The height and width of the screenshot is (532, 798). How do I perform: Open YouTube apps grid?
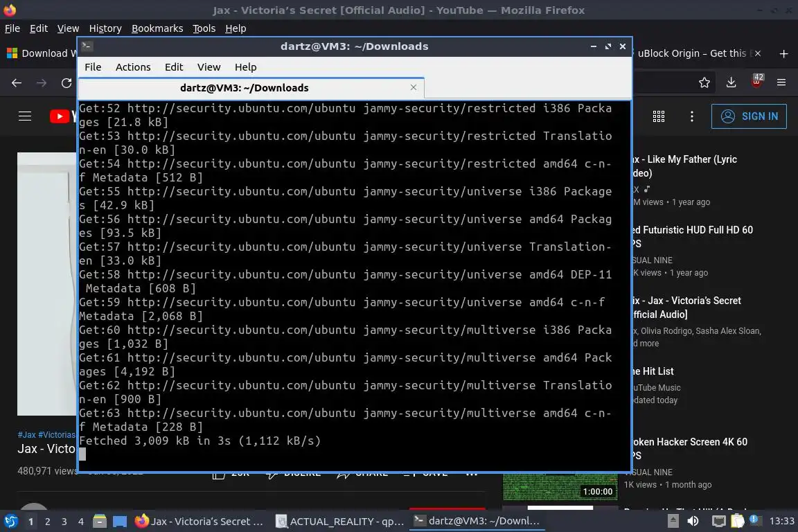click(x=659, y=116)
